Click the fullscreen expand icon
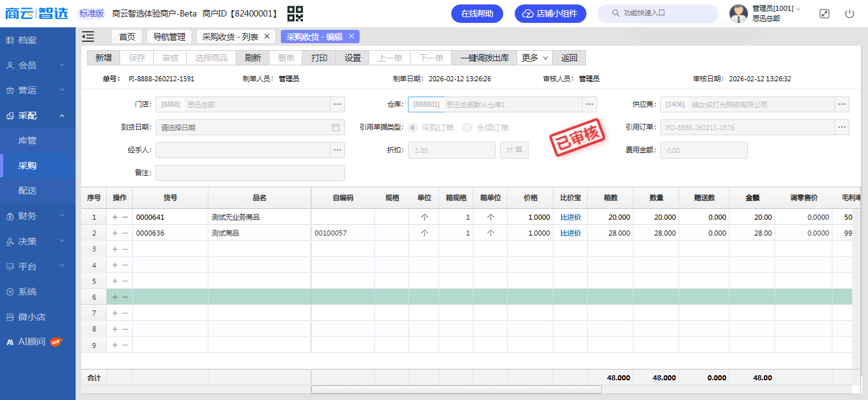Image resolution: width=868 pixels, height=400 pixels. click(824, 13)
